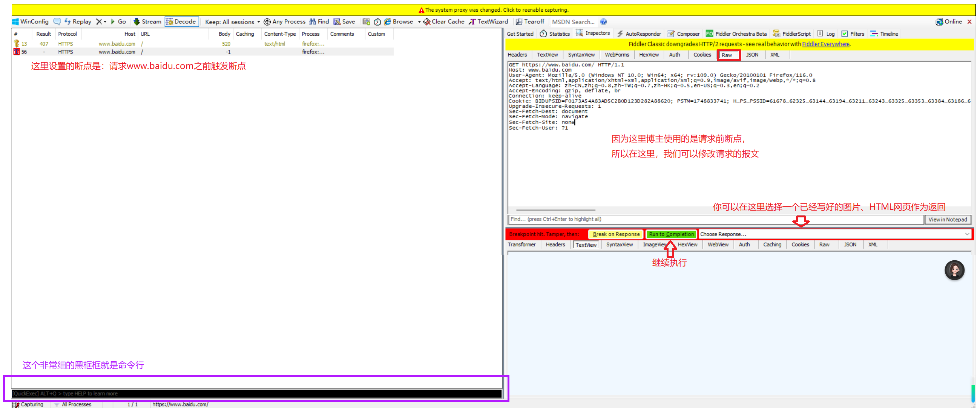Screen dimensions: 980x408
Task: Toggle the Decode button
Action: click(x=181, y=22)
